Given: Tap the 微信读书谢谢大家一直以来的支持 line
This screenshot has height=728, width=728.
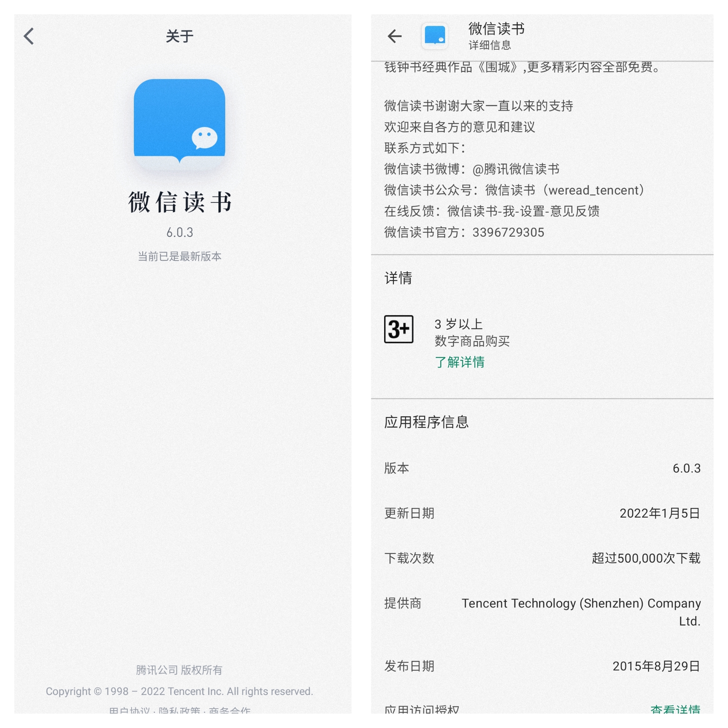Looking at the screenshot, I should coord(478,106).
